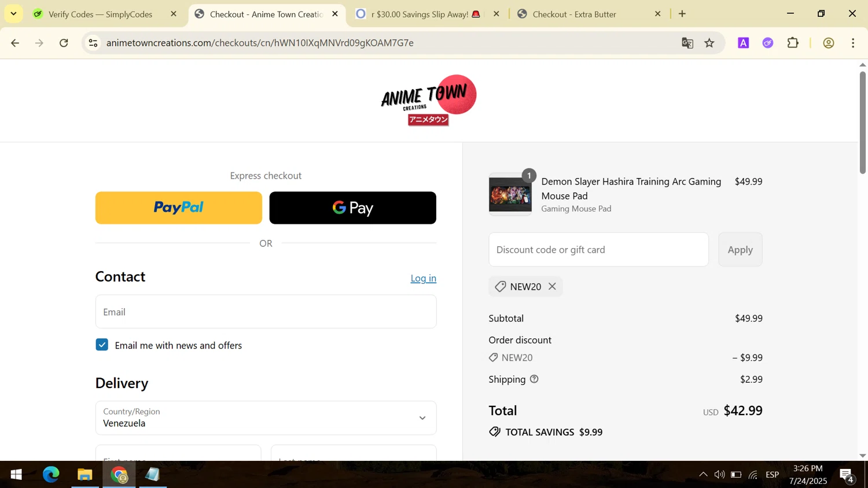This screenshot has width=868, height=488.
Task: Open site information icon in address bar
Action: [x=93, y=43]
